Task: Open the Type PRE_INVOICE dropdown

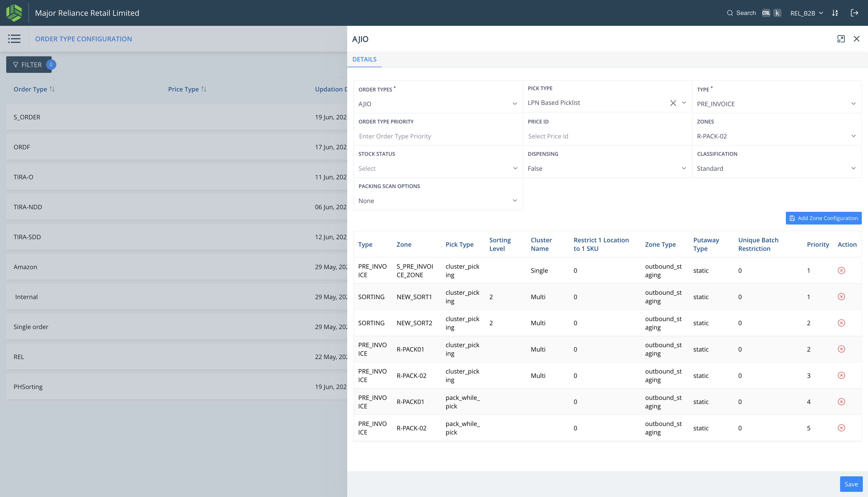Action: coord(777,104)
